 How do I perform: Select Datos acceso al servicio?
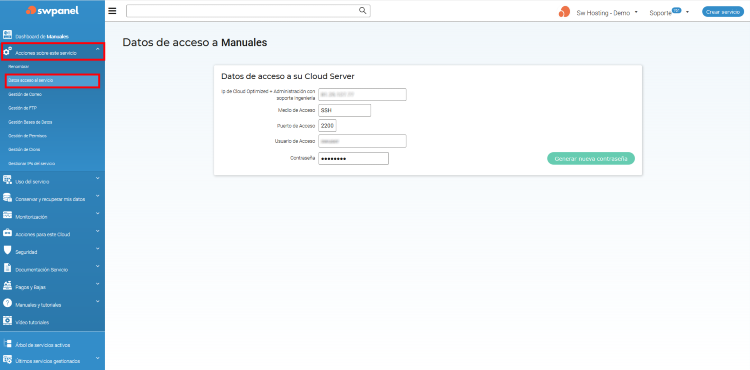point(53,81)
